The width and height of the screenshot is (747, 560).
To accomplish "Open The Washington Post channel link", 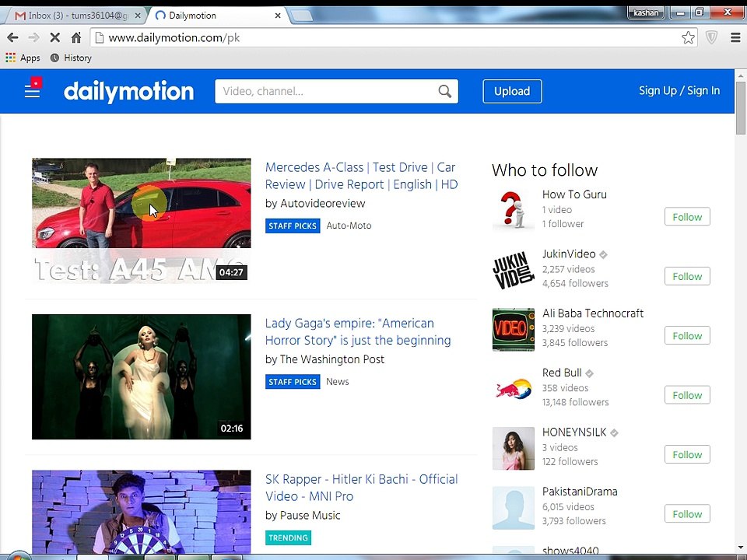I will click(x=331, y=359).
